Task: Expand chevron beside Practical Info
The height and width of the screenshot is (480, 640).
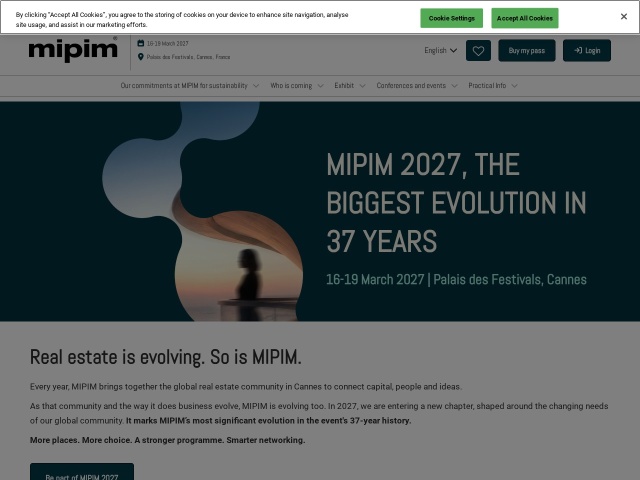Action: coord(514,86)
